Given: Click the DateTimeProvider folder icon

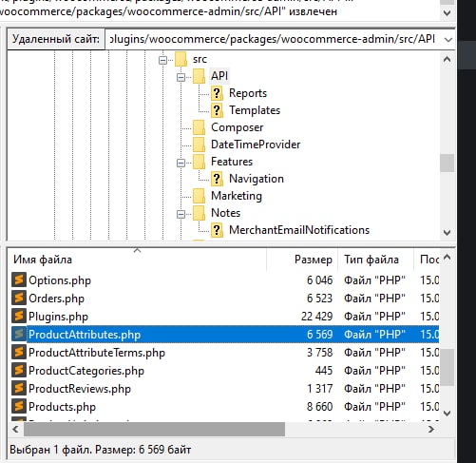Looking at the screenshot, I should (x=199, y=145).
